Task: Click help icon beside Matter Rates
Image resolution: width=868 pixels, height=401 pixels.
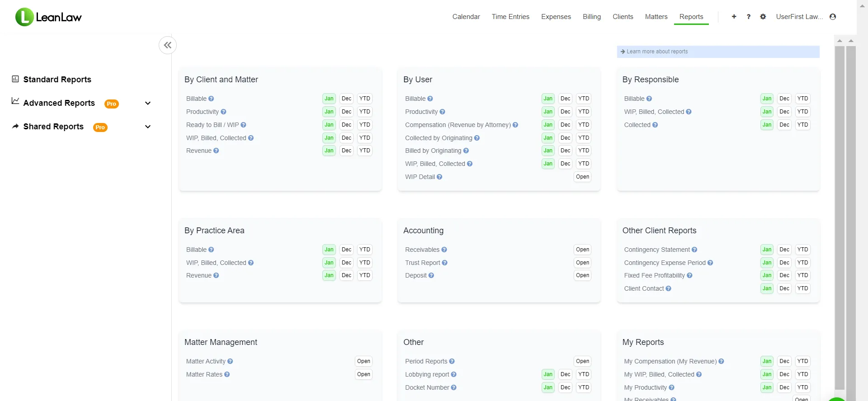Action: pyautogui.click(x=227, y=374)
